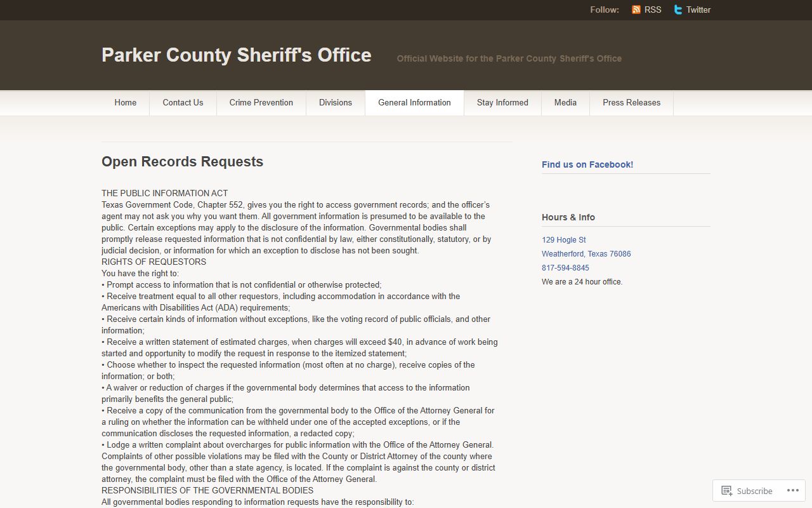812x508 pixels.
Task: Open the Divisions menu
Action: (x=336, y=103)
